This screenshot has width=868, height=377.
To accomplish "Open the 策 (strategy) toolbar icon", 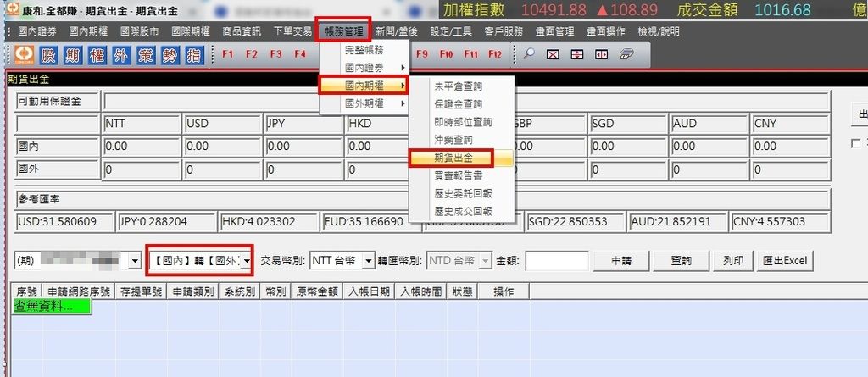I will point(146,55).
